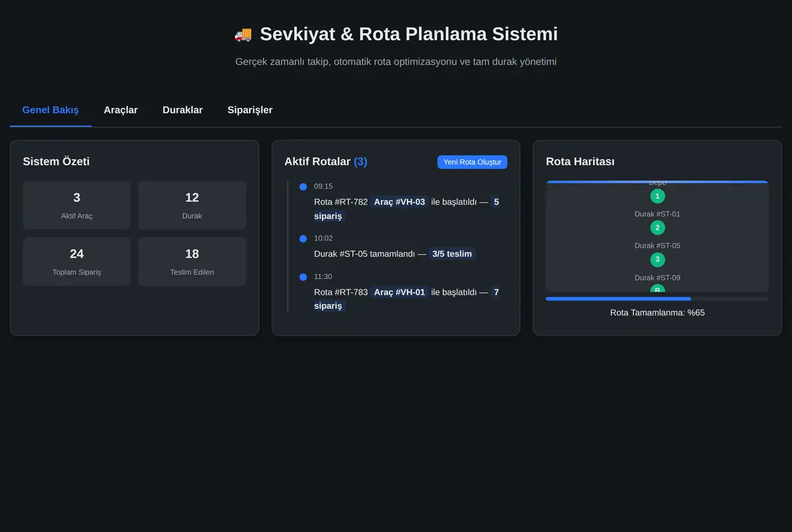Click the "Rota Tamamlanma: %65" text
This screenshot has height=532, width=792.
(x=657, y=313)
